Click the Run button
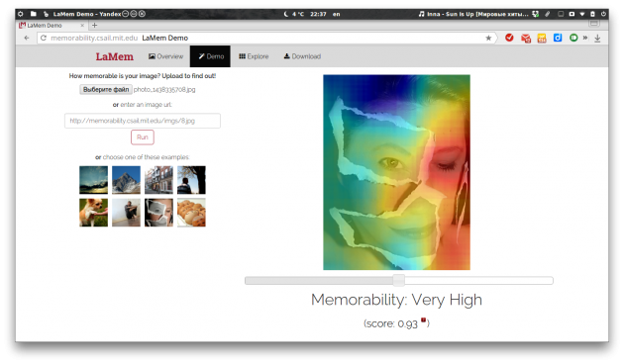Screen dimensions: 624x364 pyautogui.click(x=143, y=137)
